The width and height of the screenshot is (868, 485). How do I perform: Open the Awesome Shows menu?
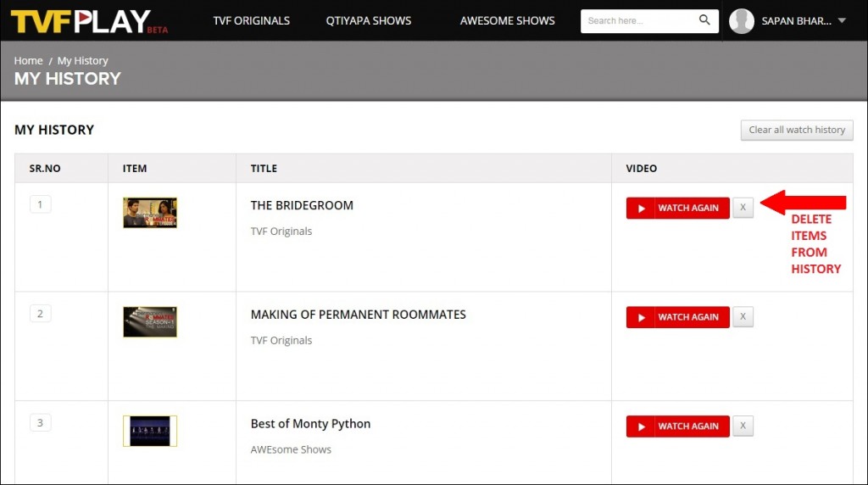507,20
